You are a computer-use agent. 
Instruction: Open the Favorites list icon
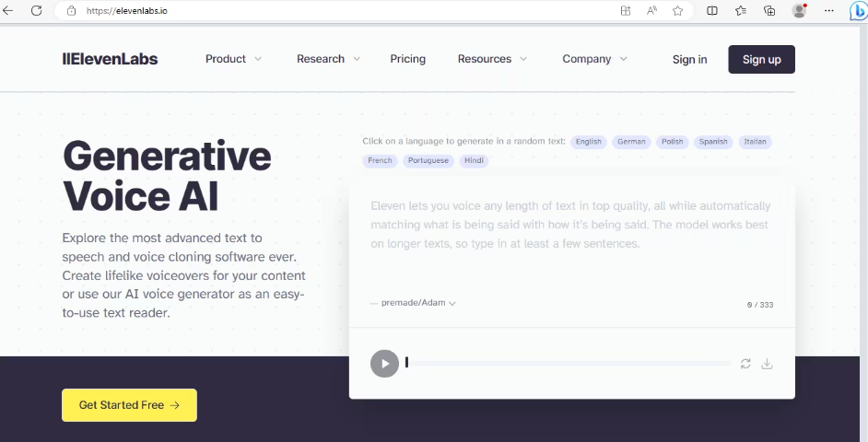point(741,10)
